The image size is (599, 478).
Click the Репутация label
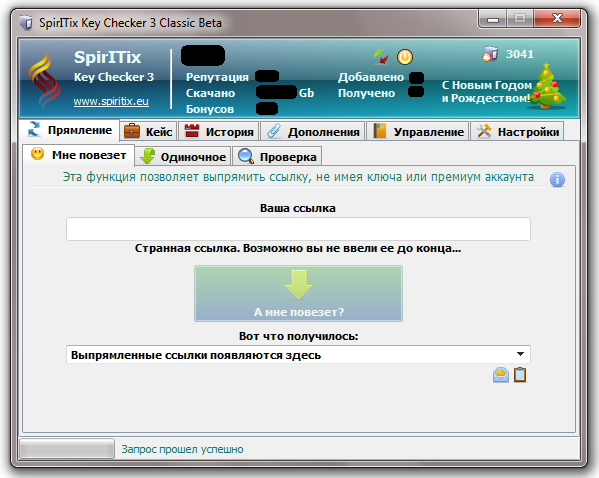(x=217, y=77)
